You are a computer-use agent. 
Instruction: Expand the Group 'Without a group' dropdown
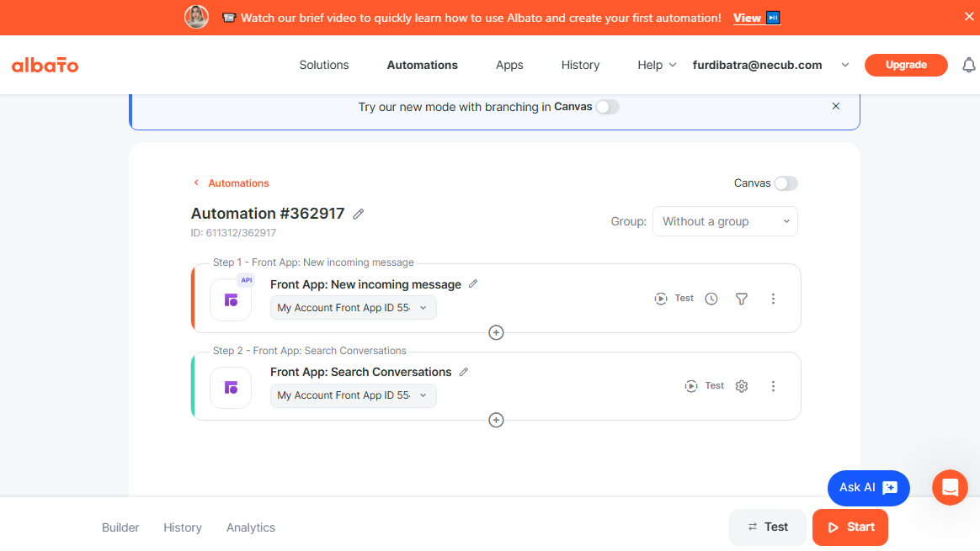point(725,221)
